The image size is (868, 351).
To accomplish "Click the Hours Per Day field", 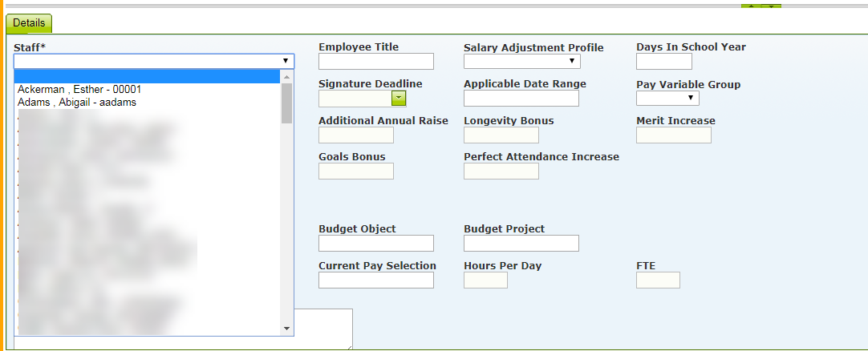I will pos(485,280).
